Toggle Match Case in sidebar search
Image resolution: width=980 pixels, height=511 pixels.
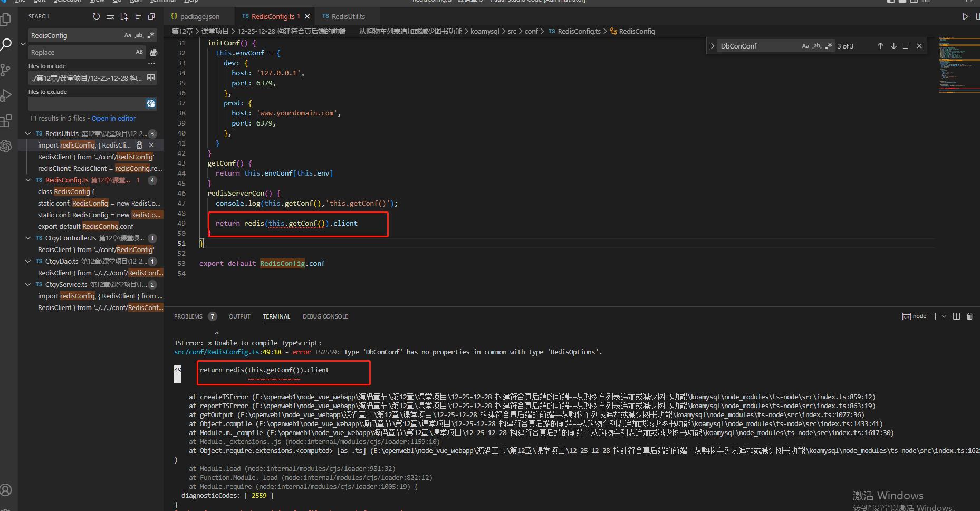click(x=128, y=35)
